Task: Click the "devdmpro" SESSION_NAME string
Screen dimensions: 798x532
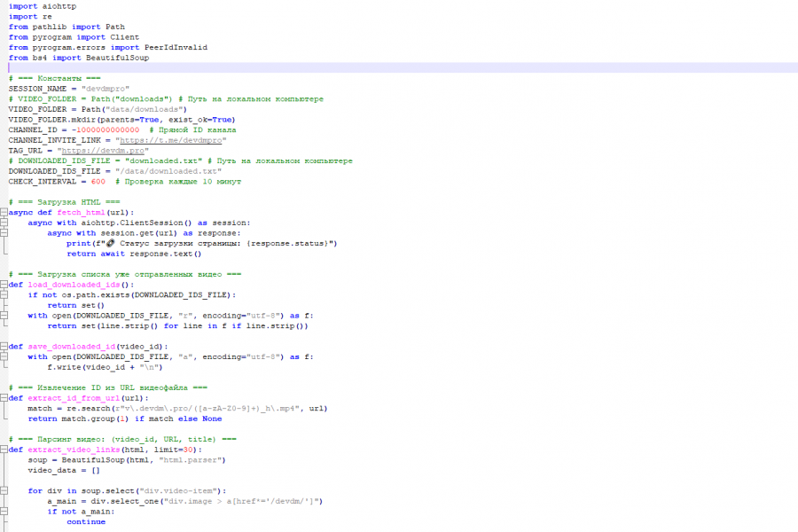Action: pos(106,89)
